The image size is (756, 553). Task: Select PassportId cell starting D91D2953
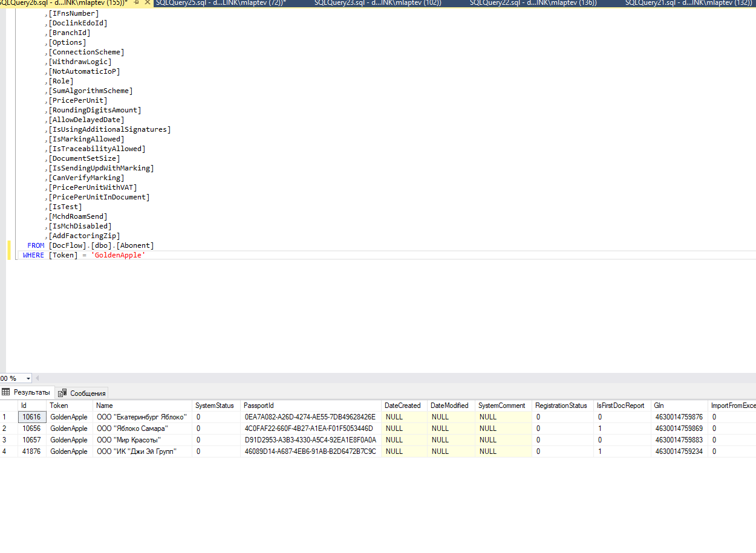tap(311, 440)
